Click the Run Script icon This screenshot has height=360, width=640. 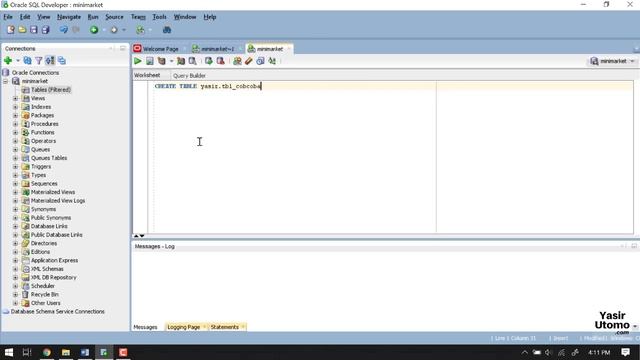point(150,61)
